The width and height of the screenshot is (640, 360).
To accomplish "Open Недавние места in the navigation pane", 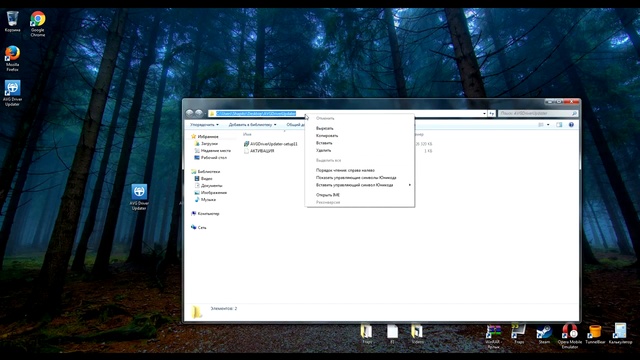I will [212, 151].
